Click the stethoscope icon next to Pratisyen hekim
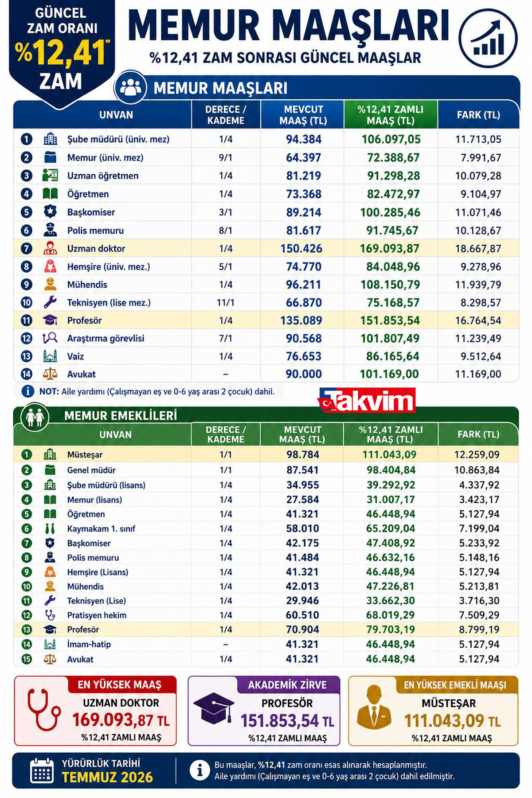Image resolution: width=532 pixels, height=798 pixels. [50, 615]
